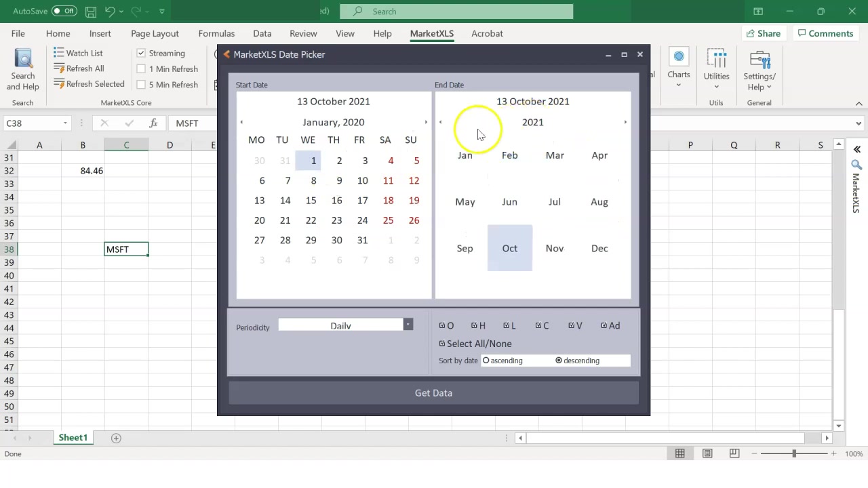This screenshot has height=488, width=868.
Task: Open the Ribbon Display Options icon
Action: point(758,12)
